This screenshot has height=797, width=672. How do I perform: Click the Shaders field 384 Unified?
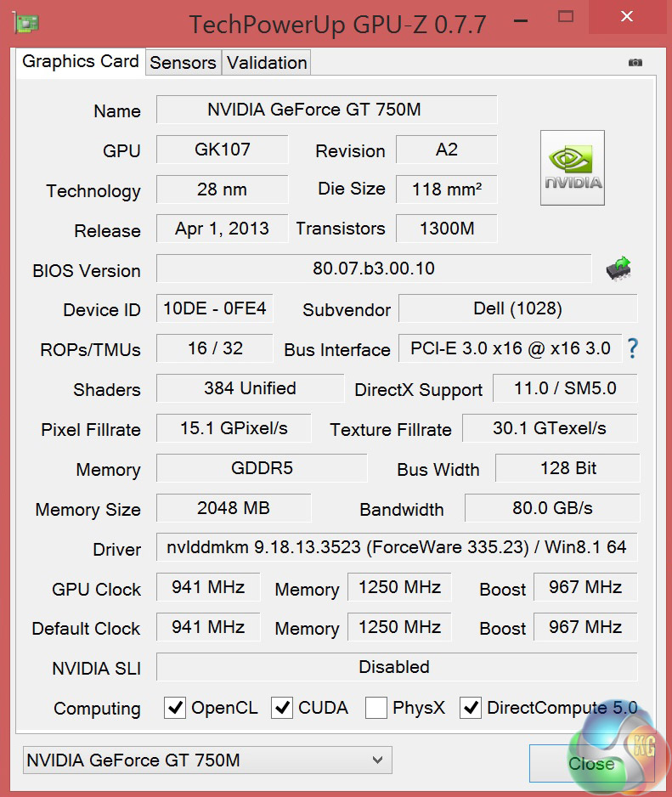250,388
